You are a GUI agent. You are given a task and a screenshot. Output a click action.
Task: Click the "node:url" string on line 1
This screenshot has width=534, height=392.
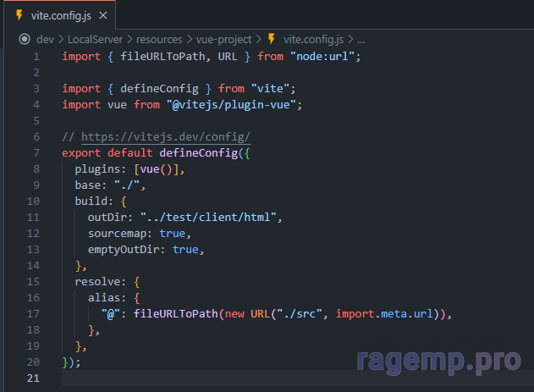(x=322, y=57)
